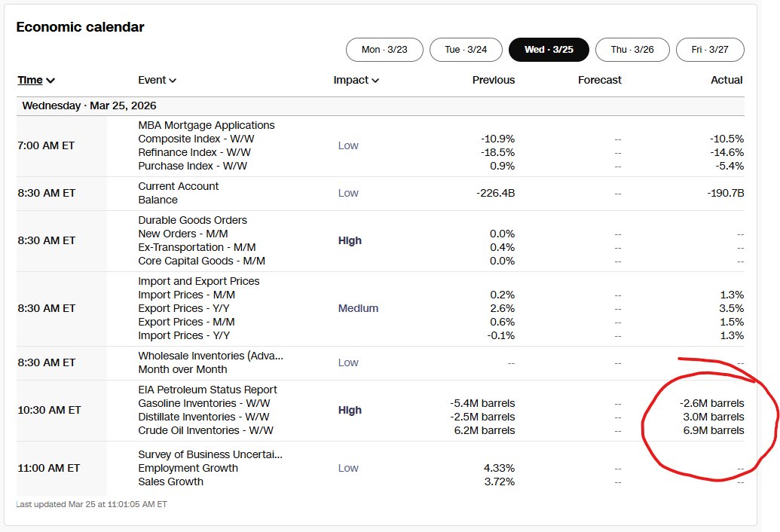780x532 pixels.
Task: Click the -5.4M barrels previous value
Action: point(482,403)
